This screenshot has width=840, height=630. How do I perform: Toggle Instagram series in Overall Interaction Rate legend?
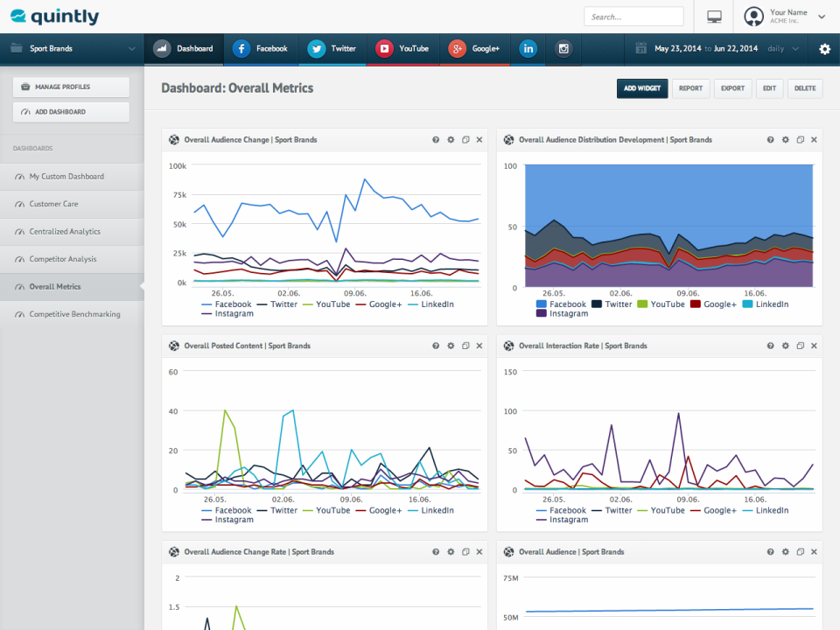[562, 520]
